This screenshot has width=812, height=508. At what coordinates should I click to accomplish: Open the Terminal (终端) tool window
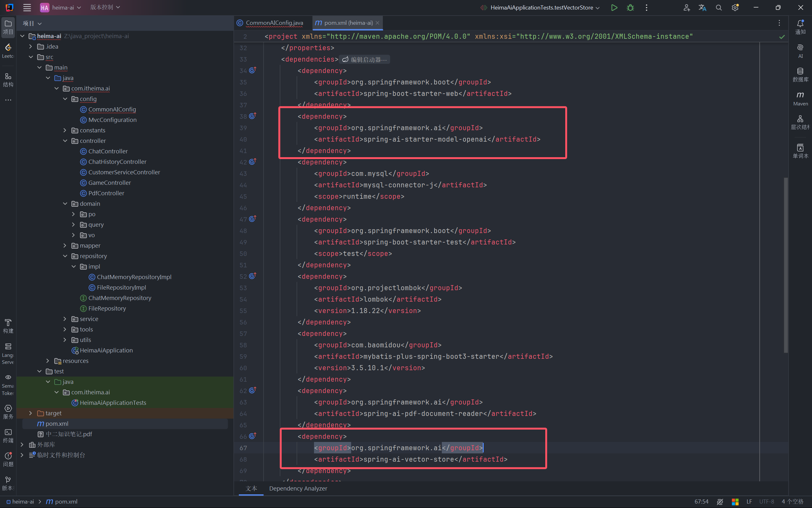pos(8,436)
